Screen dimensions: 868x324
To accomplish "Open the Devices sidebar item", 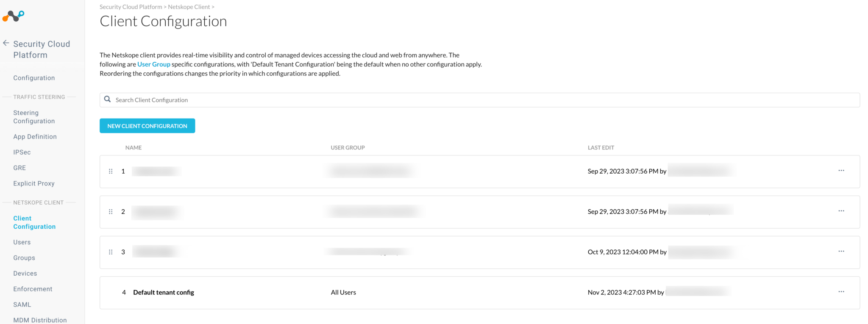I will 25,274.
